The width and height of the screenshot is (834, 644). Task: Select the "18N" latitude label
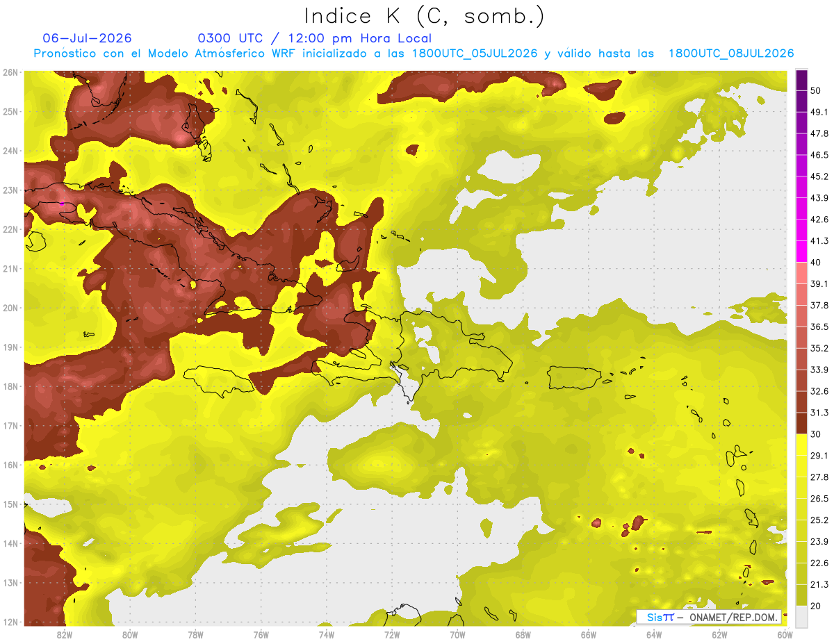coord(10,386)
